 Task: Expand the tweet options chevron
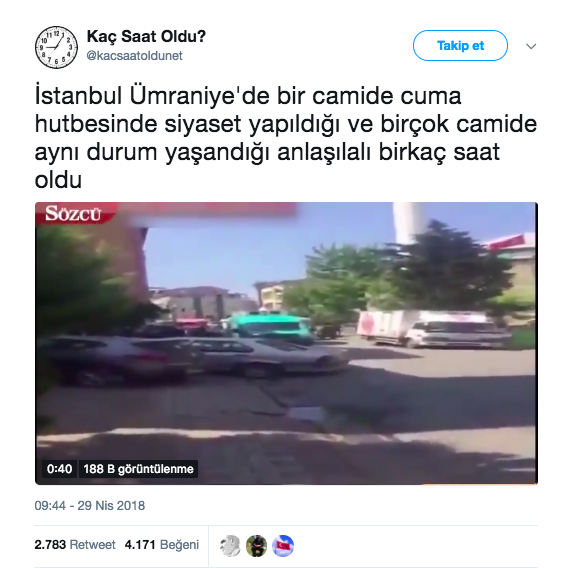pyautogui.click(x=531, y=46)
